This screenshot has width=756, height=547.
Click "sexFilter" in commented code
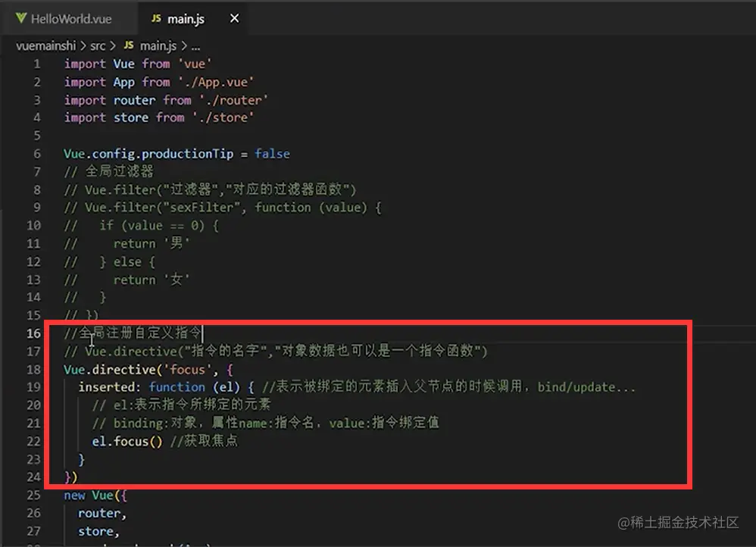point(201,208)
